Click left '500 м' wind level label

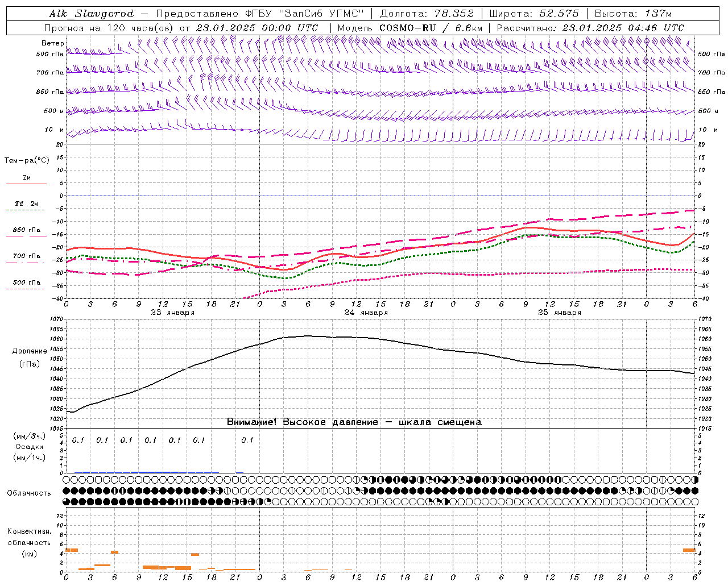coord(54,111)
